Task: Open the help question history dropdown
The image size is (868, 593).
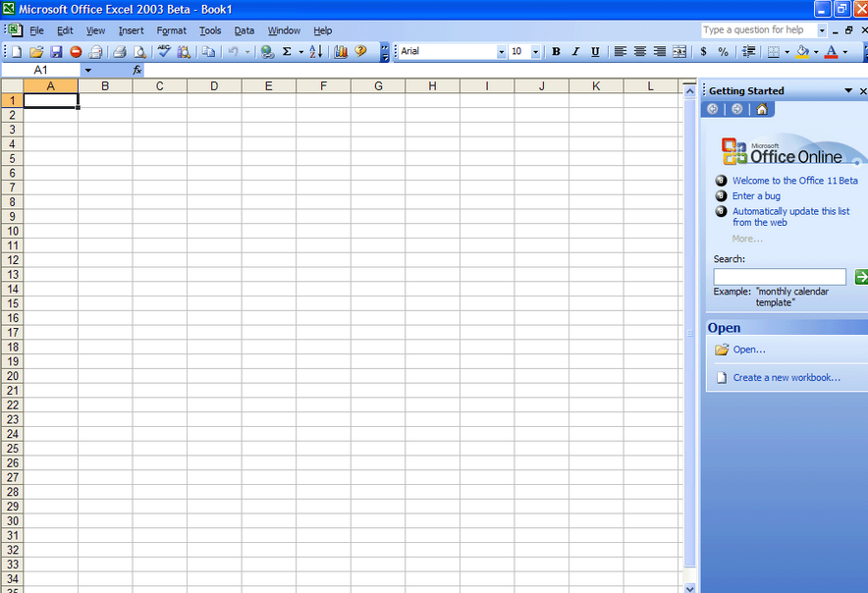Action: [822, 30]
